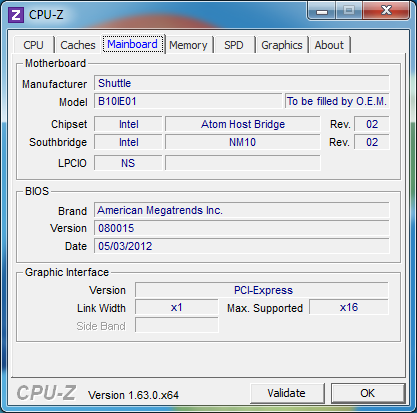Viewport: 417px width, 413px height.
Task: Select the 'To be filled by O.E.M.' field
Action: [x=337, y=101]
